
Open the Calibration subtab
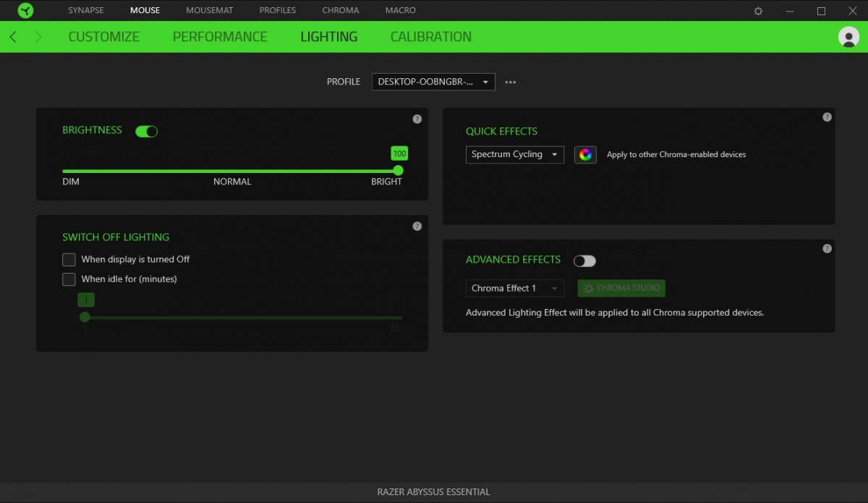point(431,37)
